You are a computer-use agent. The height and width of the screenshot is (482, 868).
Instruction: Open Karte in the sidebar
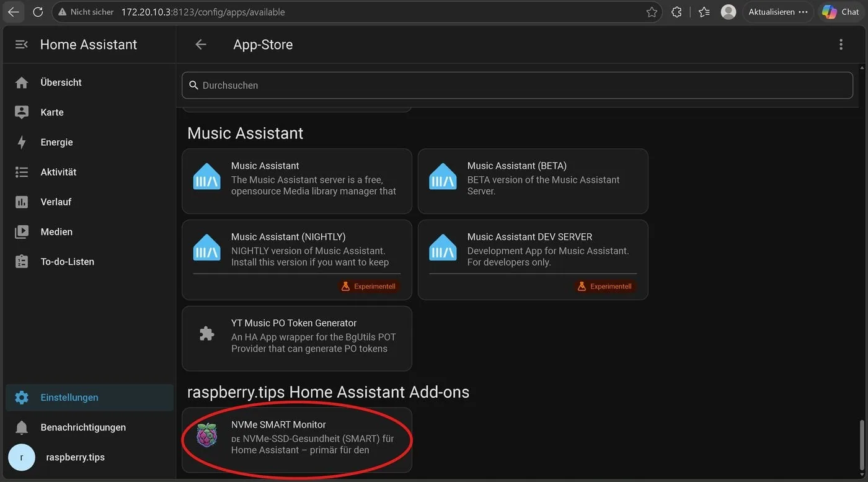(x=89, y=112)
